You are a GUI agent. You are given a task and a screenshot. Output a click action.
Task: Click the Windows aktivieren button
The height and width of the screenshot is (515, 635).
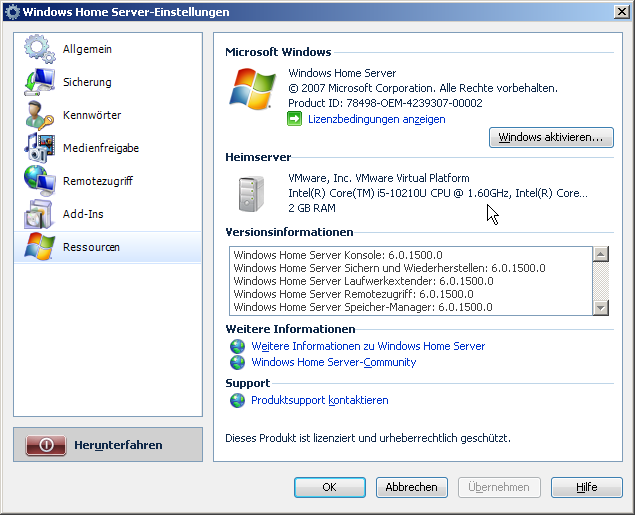point(551,137)
